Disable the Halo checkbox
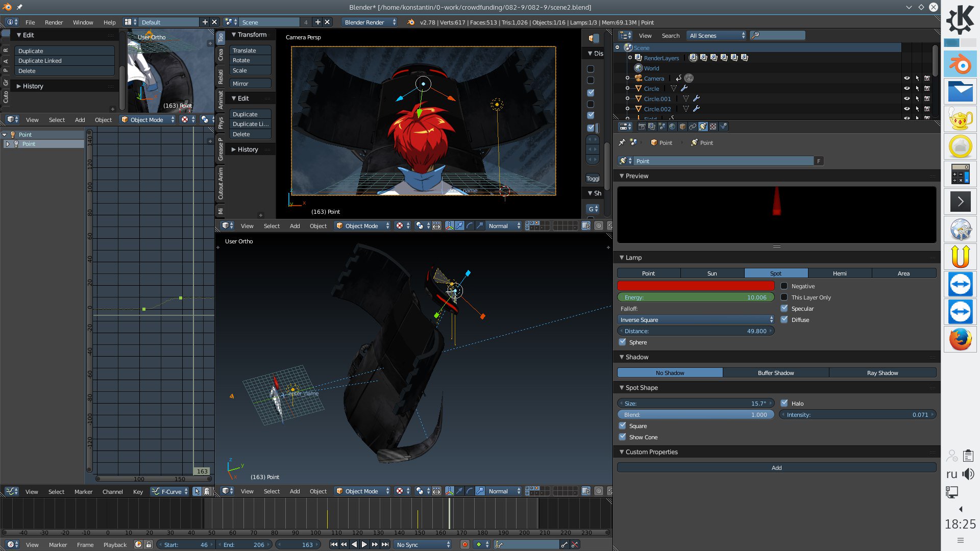 pyautogui.click(x=784, y=403)
